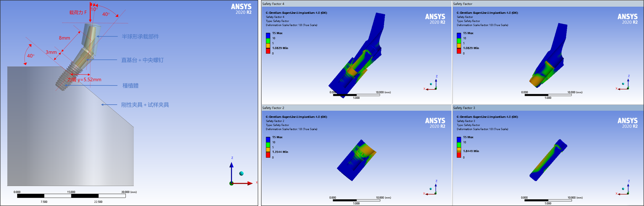Select the 15 Max value in Safety Factor 2 legend
Viewport: 644px width, 206px height.
[277, 137]
